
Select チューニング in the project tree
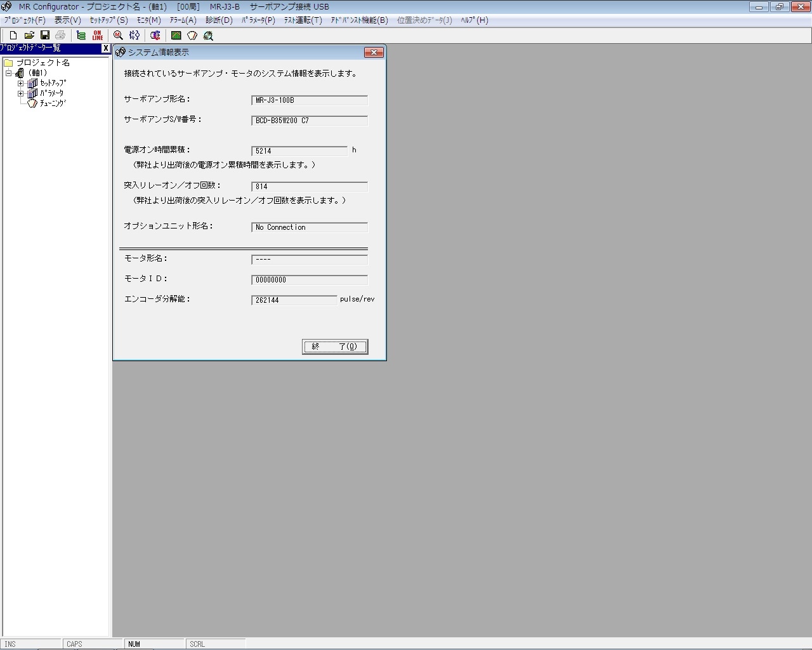(x=53, y=103)
